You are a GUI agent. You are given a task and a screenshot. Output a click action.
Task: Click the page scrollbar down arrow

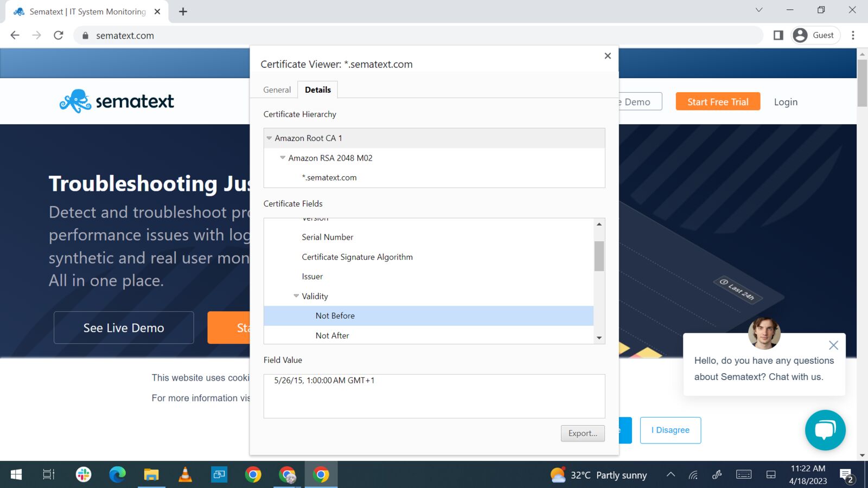coord(863,455)
